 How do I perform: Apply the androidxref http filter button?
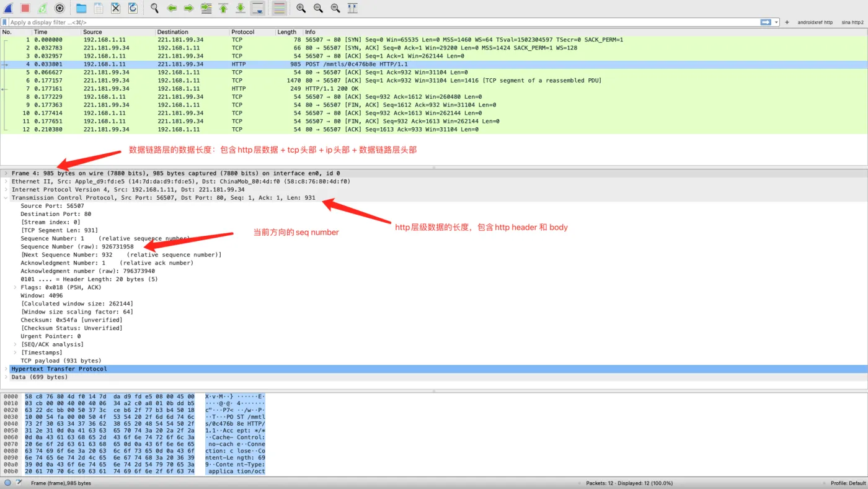(815, 22)
